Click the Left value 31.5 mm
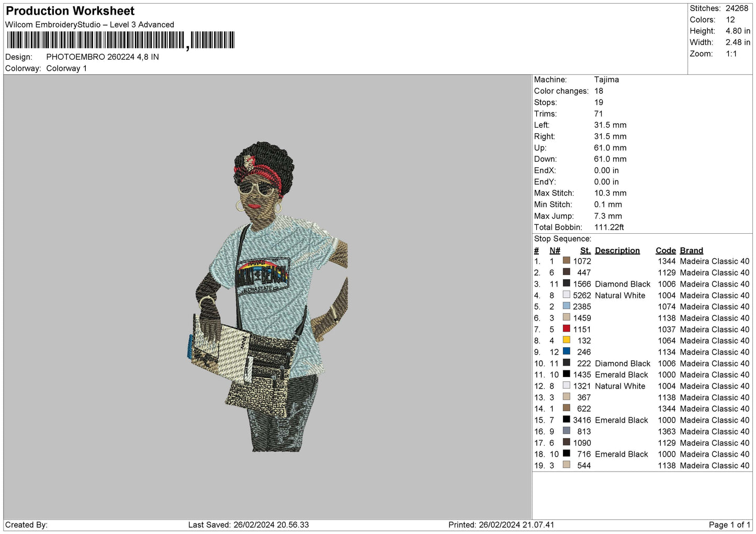The height and width of the screenshot is (534, 756). coord(610,125)
